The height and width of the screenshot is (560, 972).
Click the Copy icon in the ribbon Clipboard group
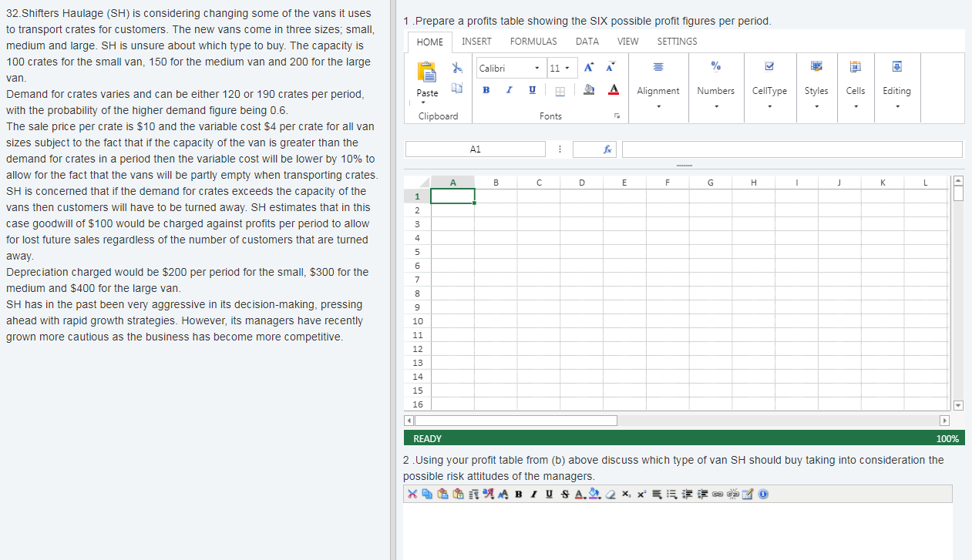[456, 90]
